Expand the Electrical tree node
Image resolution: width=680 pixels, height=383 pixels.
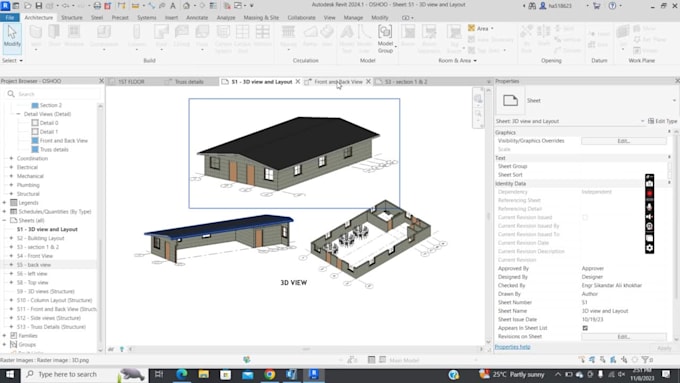tap(11, 167)
